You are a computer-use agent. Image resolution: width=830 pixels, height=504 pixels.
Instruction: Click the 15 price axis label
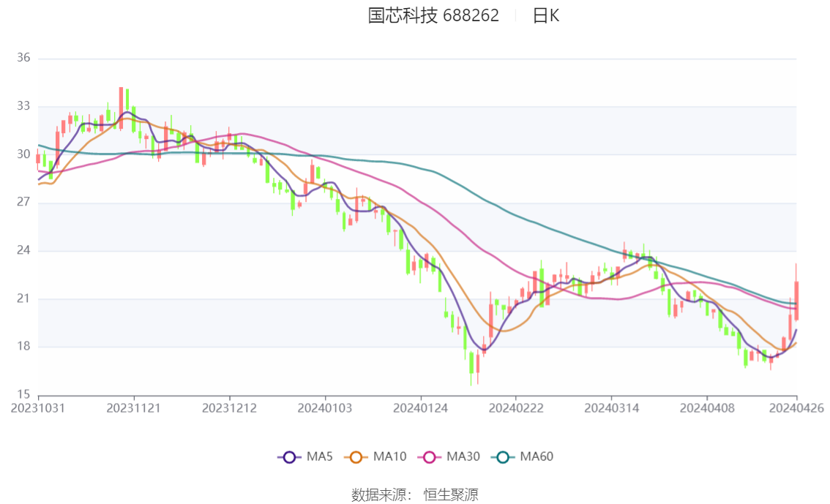pyautogui.click(x=23, y=395)
